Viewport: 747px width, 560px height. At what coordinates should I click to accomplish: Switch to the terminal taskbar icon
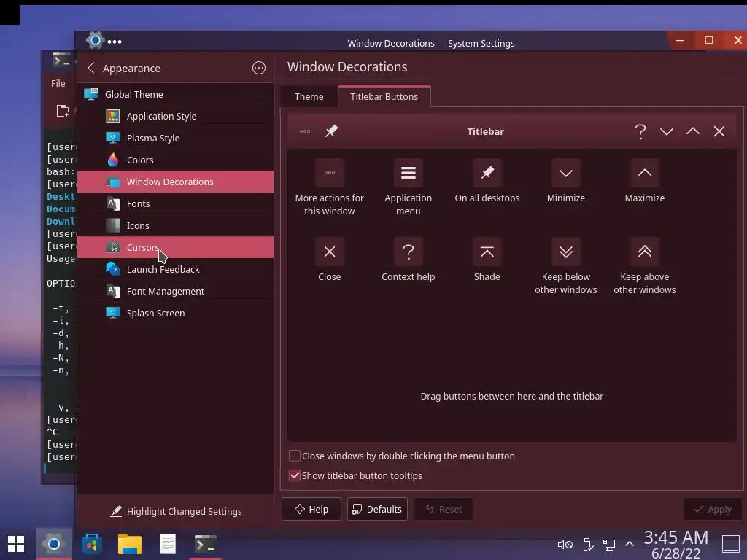coord(205,544)
